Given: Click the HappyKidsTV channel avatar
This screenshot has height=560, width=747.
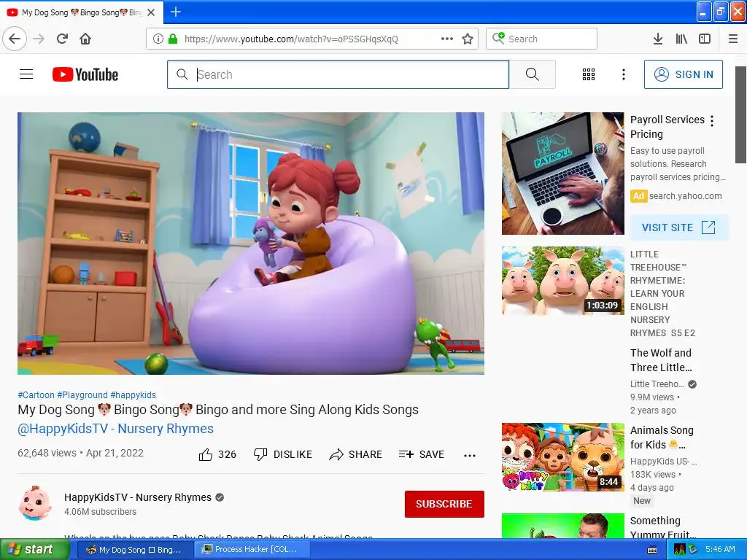Looking at the screenshot, I should point(35,503).
